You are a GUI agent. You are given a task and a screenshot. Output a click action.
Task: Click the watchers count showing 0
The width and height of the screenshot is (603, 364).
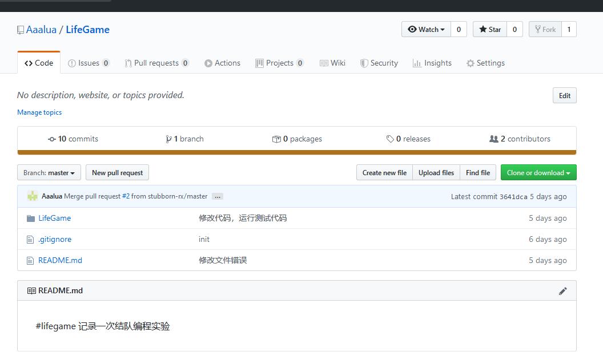[459, 29]
